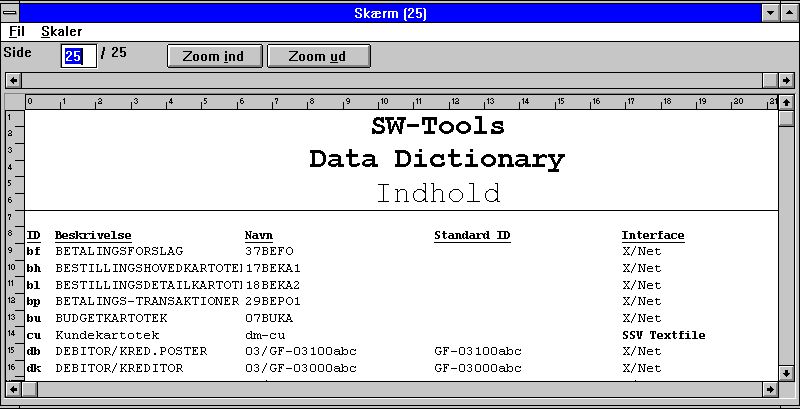
Task: Click the name 03/GF-03100abc
Action: pyautogui.click(x=301, y=352)
